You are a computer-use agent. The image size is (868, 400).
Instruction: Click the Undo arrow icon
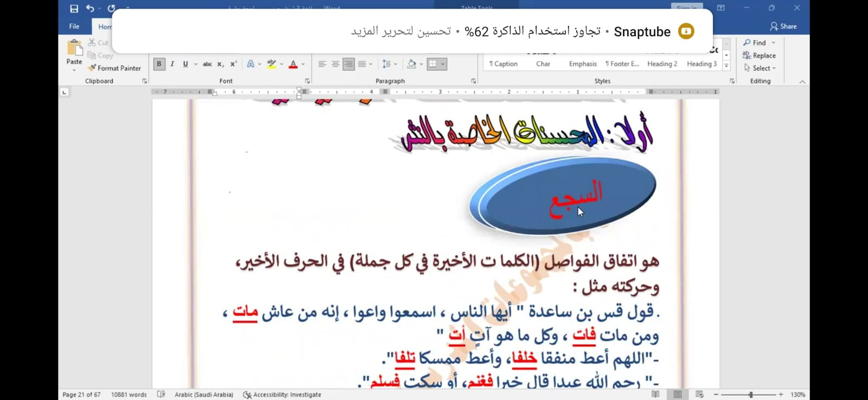(90, 8)
